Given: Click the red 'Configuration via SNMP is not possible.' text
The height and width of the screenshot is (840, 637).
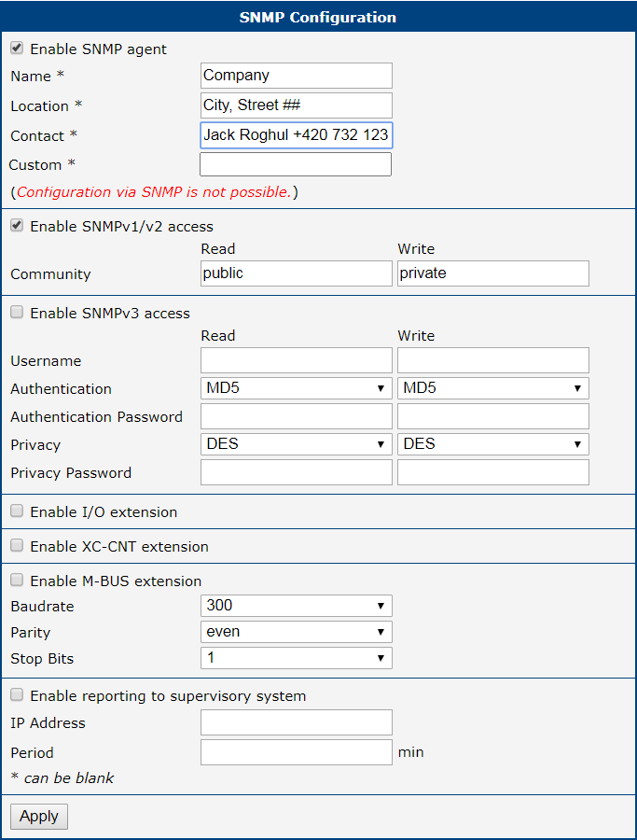Looking at the screenshot, I should pyautogui.click(x=154, y=191).
